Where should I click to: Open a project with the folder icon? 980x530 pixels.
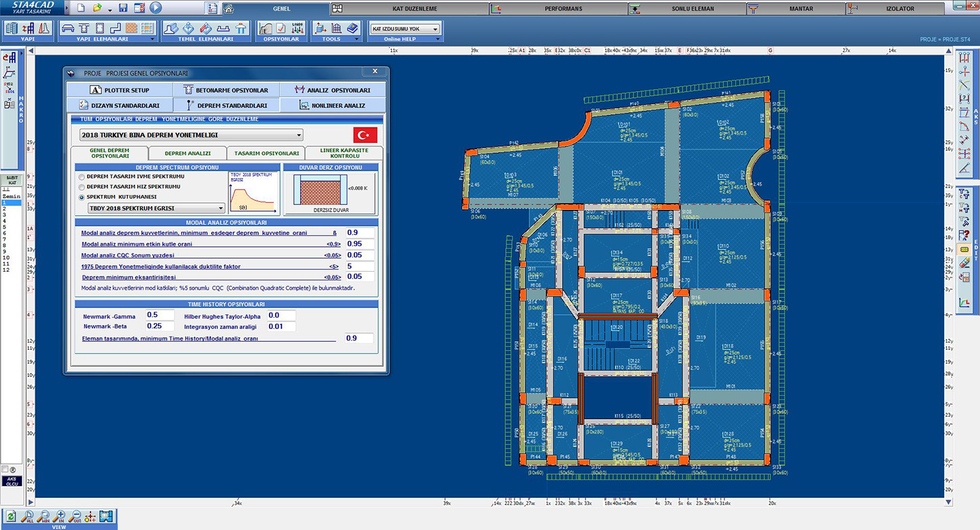click(97, 8)
